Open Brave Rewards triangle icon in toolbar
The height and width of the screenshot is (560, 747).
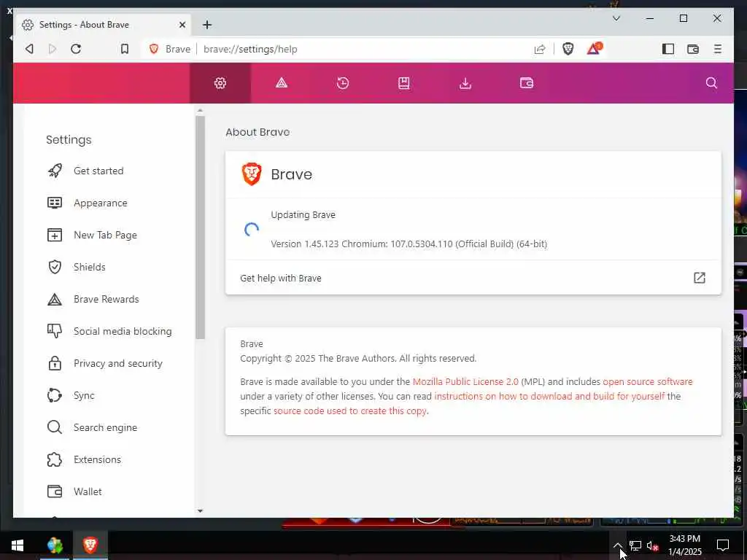[594, 49]
